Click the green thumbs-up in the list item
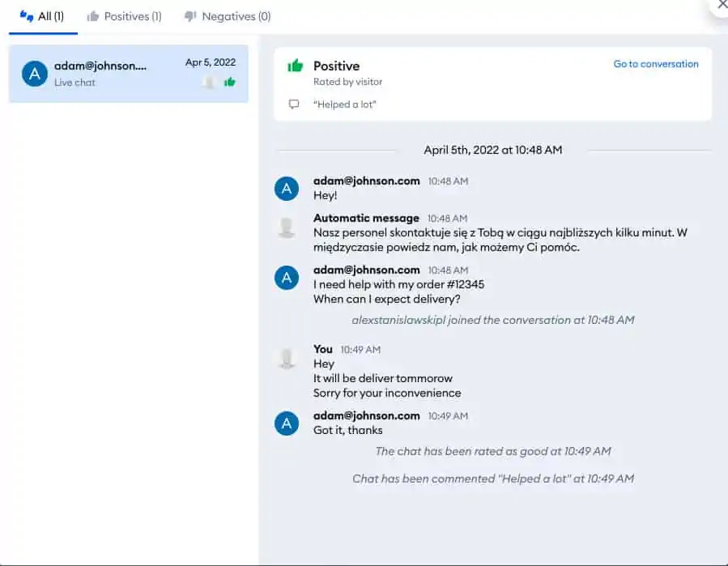 click(230, 82)
